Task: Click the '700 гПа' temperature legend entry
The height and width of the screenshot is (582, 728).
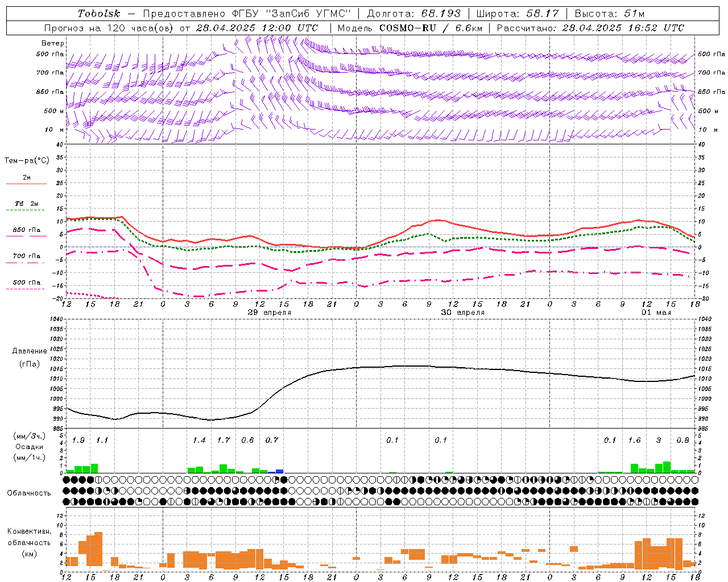Action: (27, 256)
